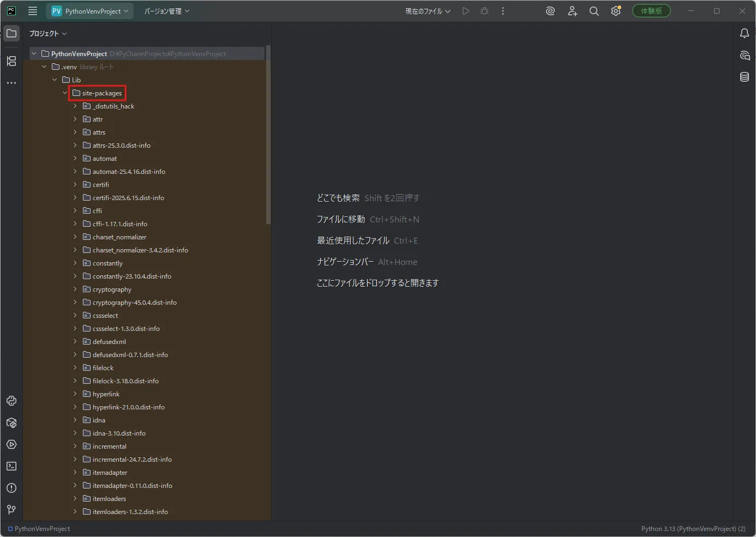
Task: Select the constantly package
Action: click(x=103, y=263)
